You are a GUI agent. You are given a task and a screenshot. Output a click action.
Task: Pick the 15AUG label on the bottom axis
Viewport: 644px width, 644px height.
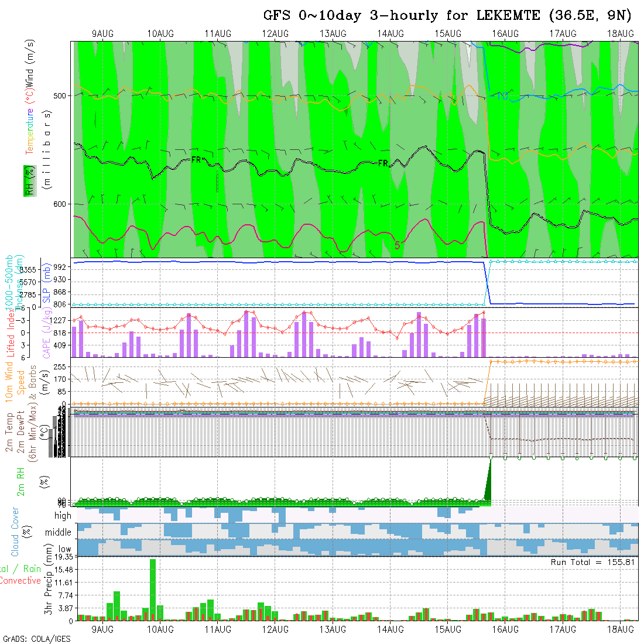[448, 629]
